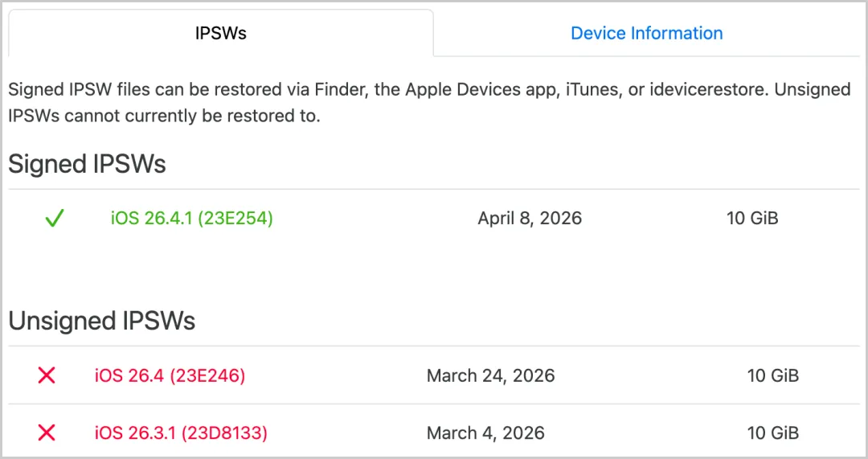Screen dimensions: 868x459
Task: Select the IPSWs tab
Action: (x=220, y=33)
